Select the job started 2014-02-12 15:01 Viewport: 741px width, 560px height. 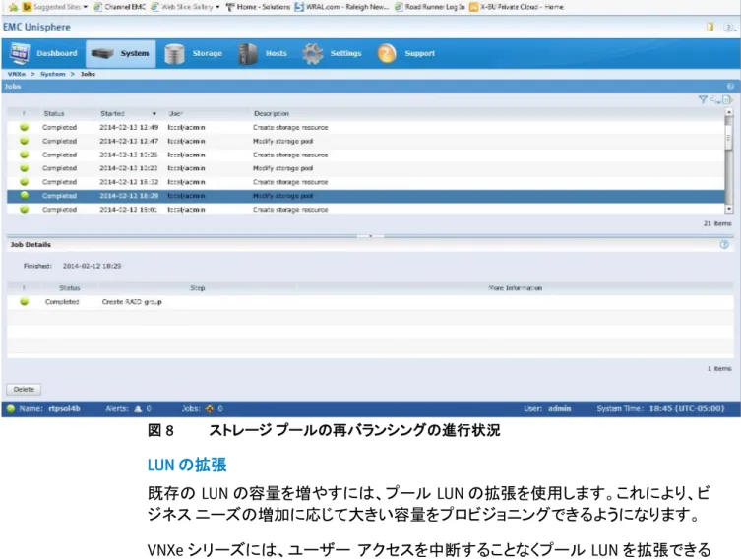366,210
